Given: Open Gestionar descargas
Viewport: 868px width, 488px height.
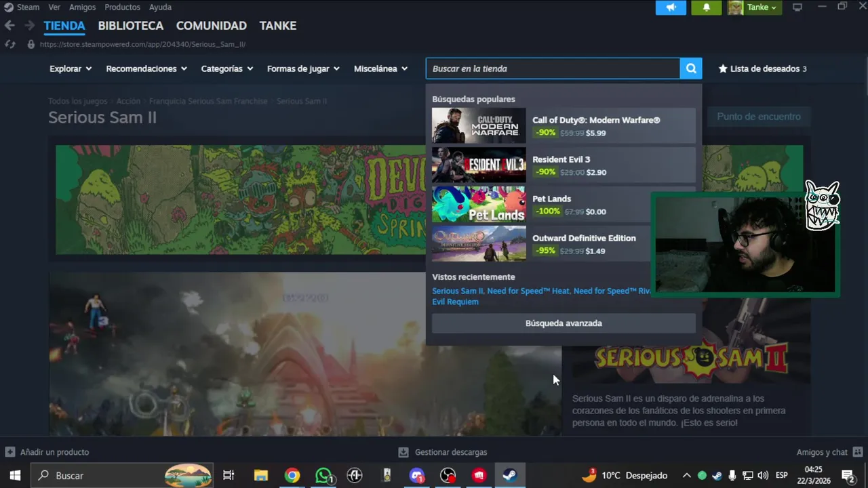Looking at the screenshot, I should tap(443, 452).
